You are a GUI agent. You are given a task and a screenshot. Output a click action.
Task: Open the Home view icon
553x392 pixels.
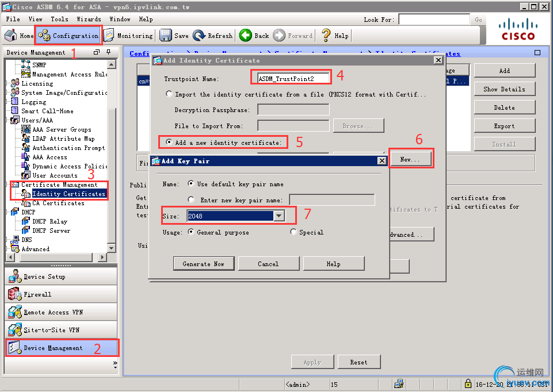10,36
